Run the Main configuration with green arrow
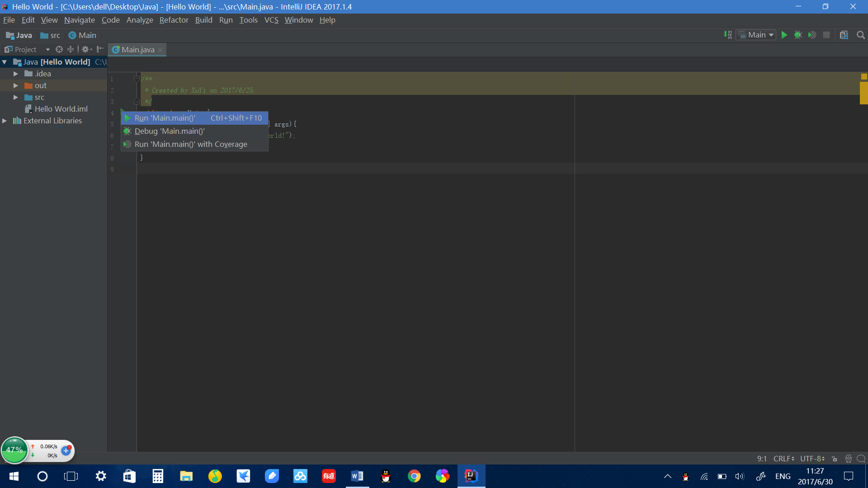Viewport: 868px width, 488px height. click(784, 35)
